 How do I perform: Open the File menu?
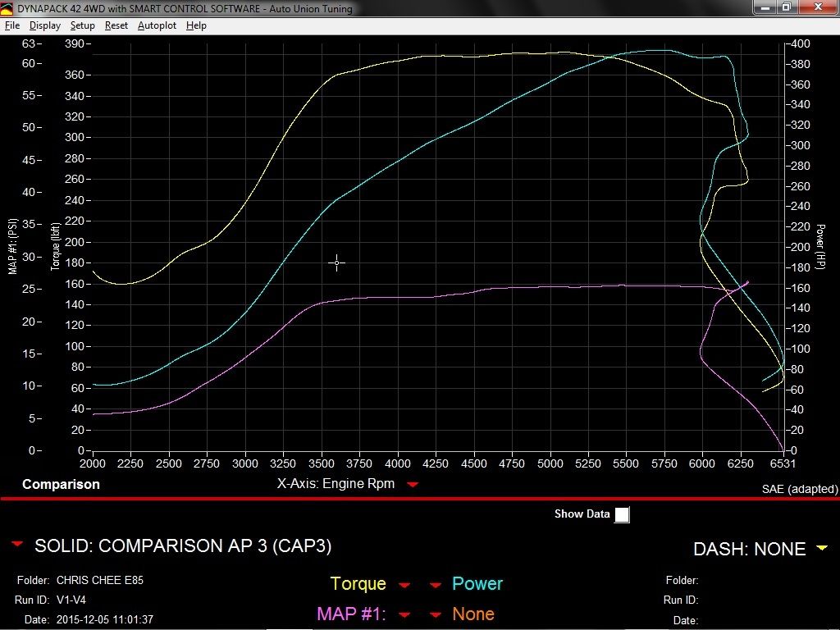click(11, 25)
